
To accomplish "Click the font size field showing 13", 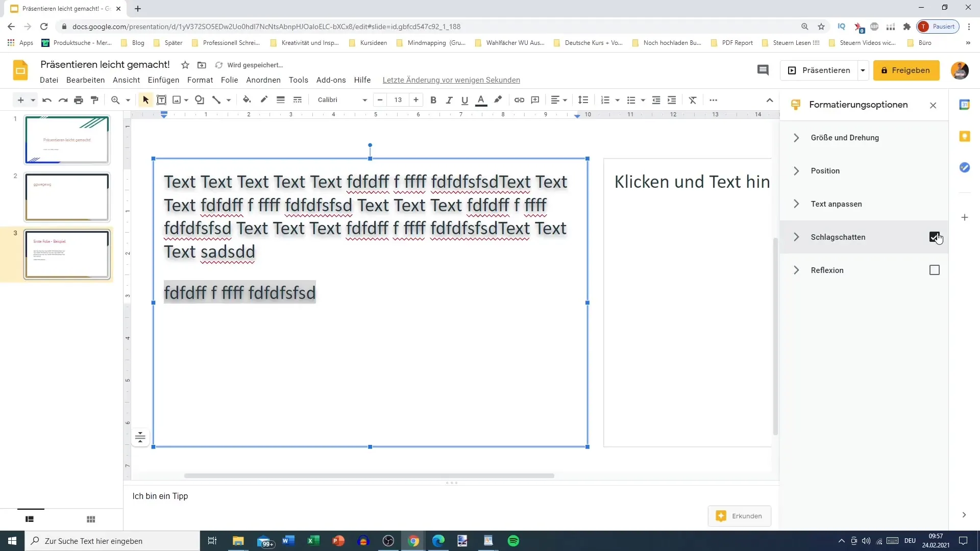I will click(398, 100).
